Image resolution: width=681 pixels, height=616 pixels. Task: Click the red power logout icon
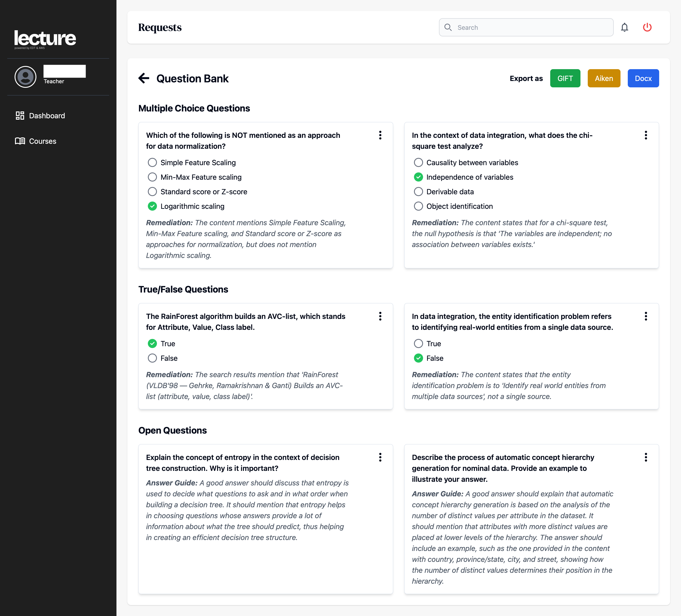pos(647,27)
